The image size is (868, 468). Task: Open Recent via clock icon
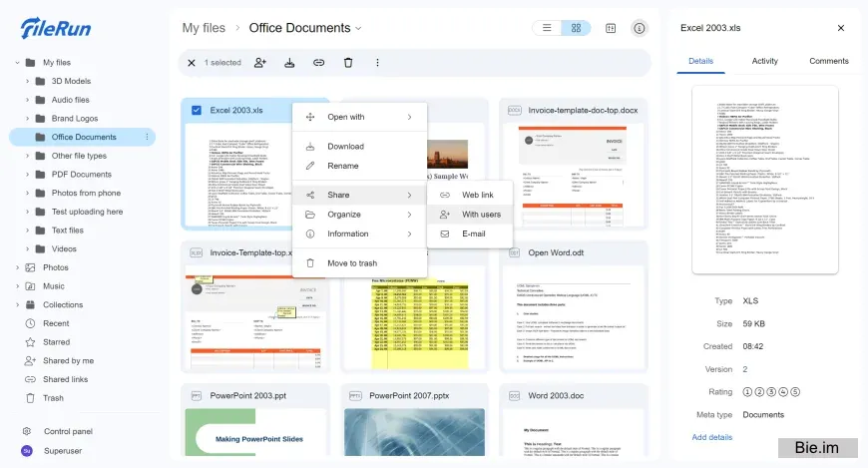tap(31, 323)
